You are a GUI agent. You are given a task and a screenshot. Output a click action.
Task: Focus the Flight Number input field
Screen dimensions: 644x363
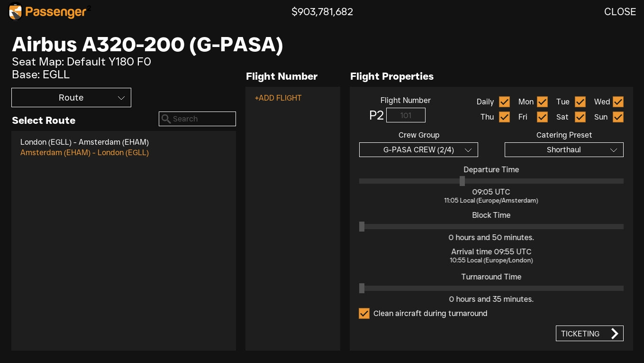pos(406,115)
